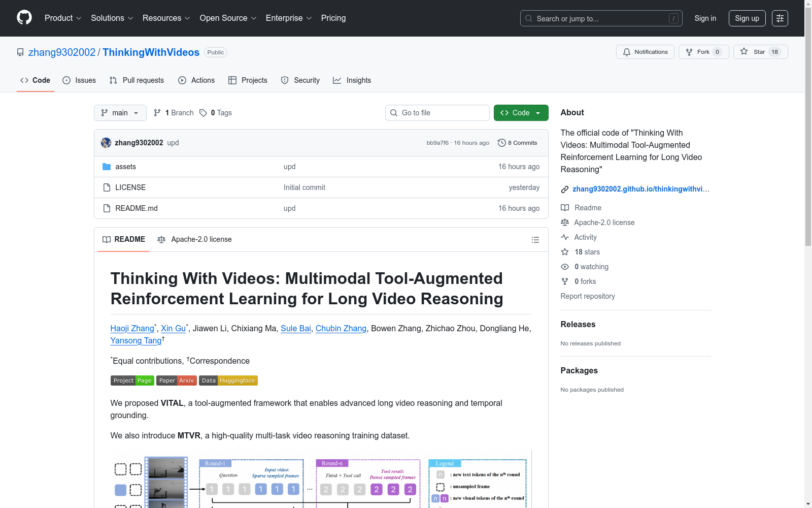Viewport: 812px width, 508px height.
Task: Open the Releases section heading
Action: coord(578,324)
